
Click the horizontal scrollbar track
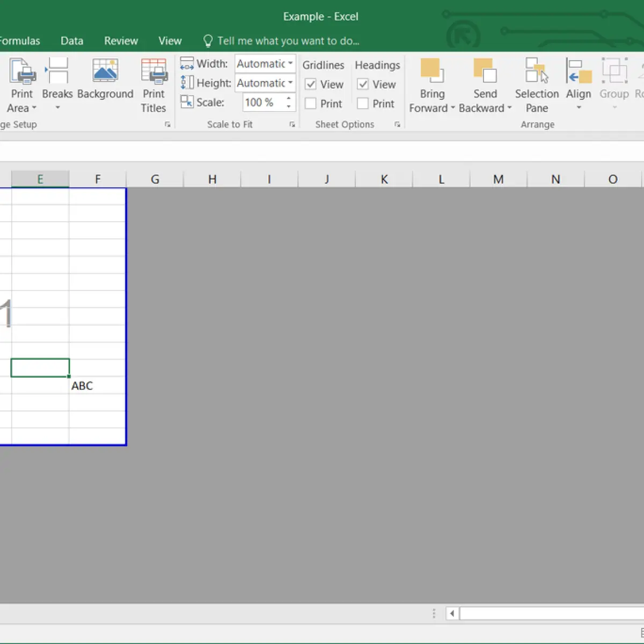[x=552, y=613]
